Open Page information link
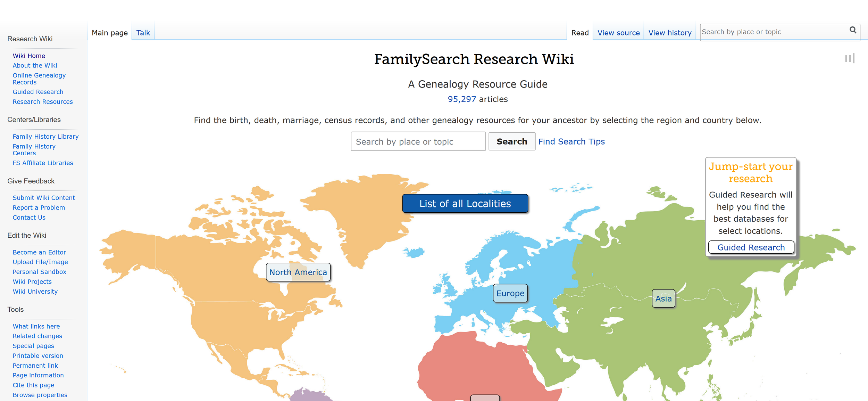The image size is (868, 401). (x=38, y=375)
